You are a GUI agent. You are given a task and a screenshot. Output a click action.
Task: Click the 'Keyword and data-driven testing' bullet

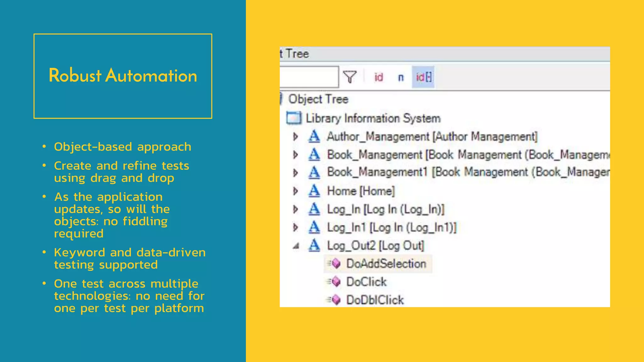pyautogui.click(x=130, y=258)
